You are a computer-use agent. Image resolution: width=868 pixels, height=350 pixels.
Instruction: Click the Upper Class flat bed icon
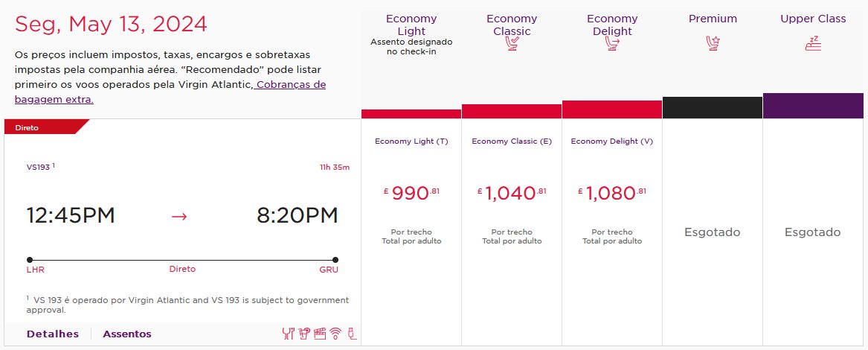pos(813,43)
